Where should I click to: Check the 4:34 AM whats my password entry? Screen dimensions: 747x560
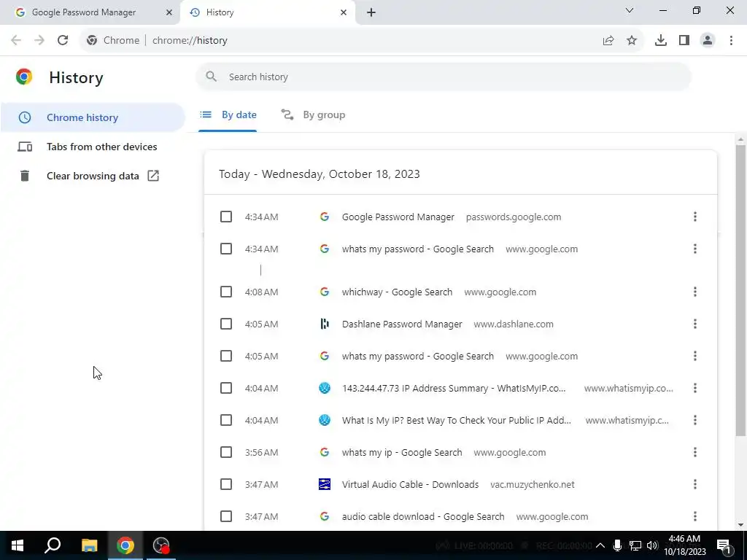[x=226, y=249]
